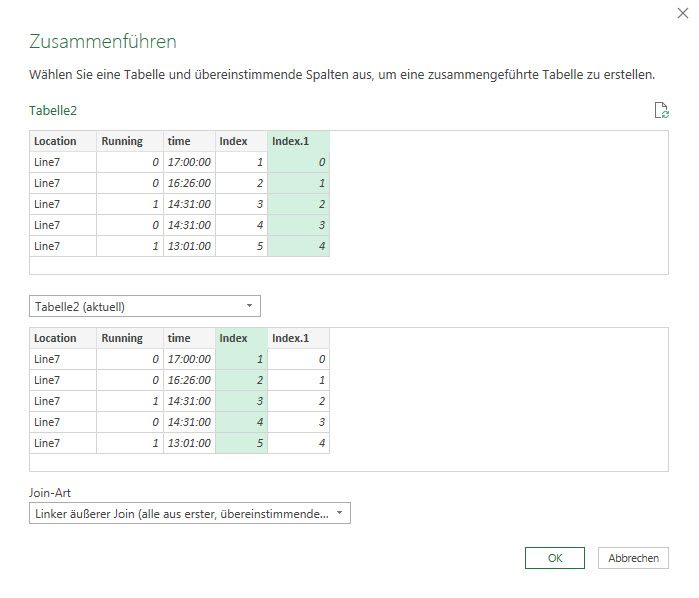Click 16:26:00 cell in lower table

click(189, 380)
